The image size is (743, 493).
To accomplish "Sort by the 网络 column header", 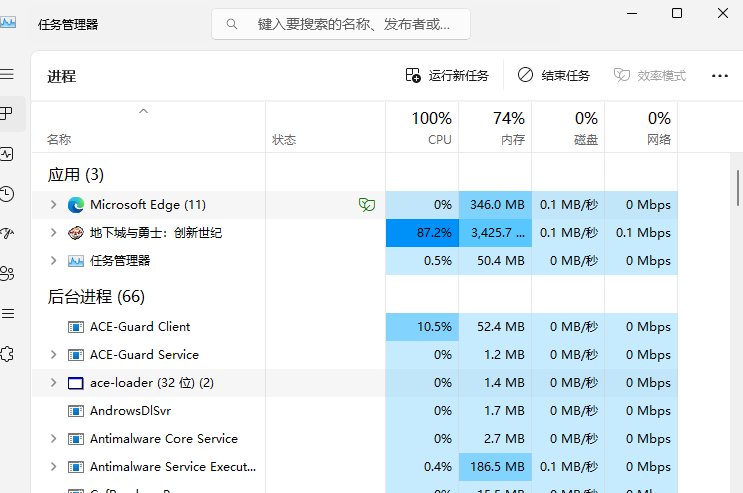I will coord(641,127).
